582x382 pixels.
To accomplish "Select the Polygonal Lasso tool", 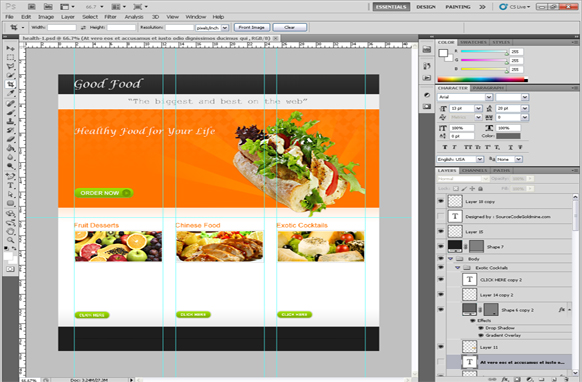I will (10, 66).
